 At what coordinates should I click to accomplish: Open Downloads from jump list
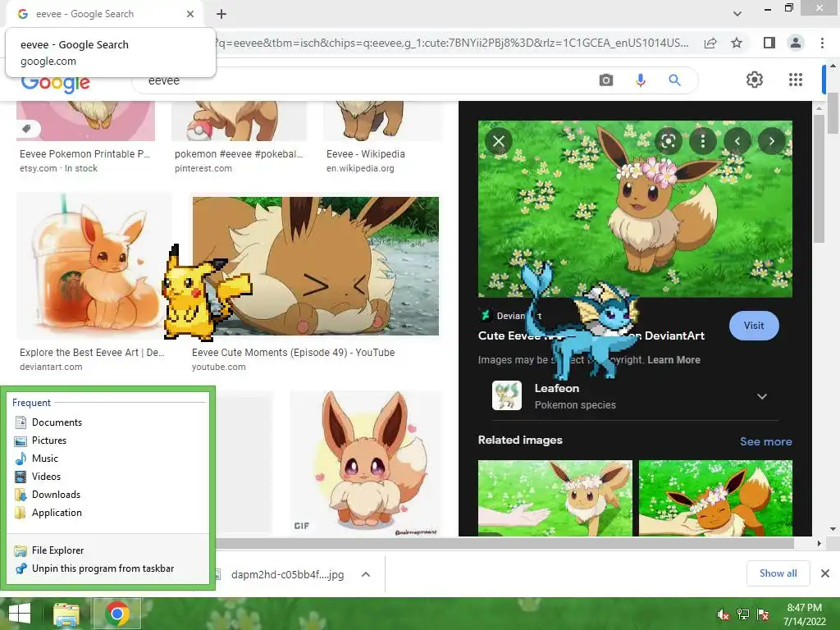tap(56, 495)
